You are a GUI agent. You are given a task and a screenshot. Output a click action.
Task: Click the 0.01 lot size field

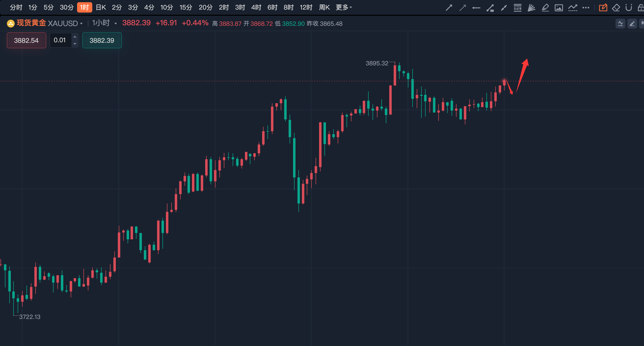click(60, 40)
